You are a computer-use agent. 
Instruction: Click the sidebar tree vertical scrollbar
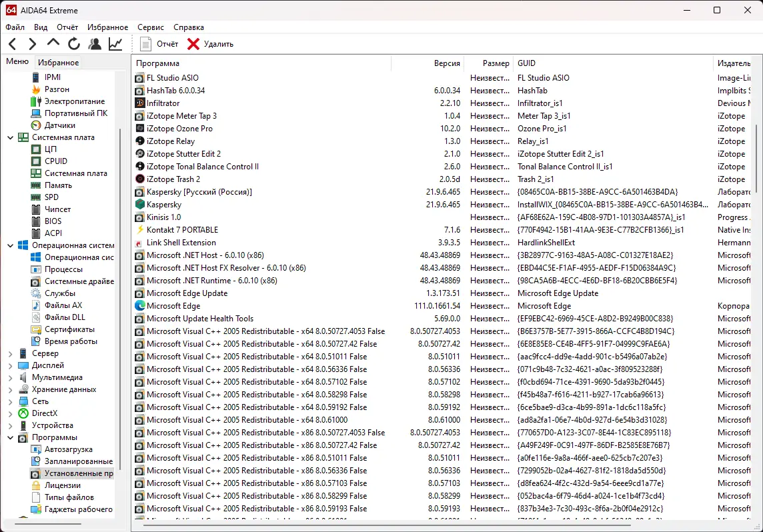119,299
